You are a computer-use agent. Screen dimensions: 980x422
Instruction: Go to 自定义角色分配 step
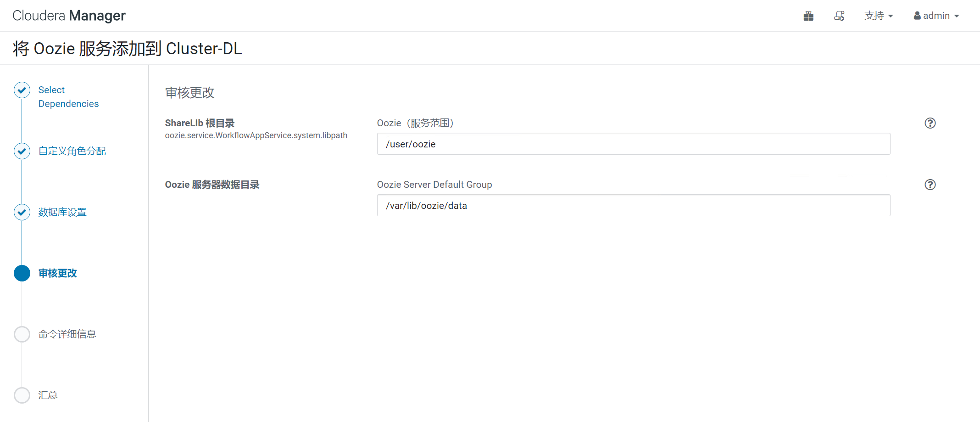(x=72, y=151)
